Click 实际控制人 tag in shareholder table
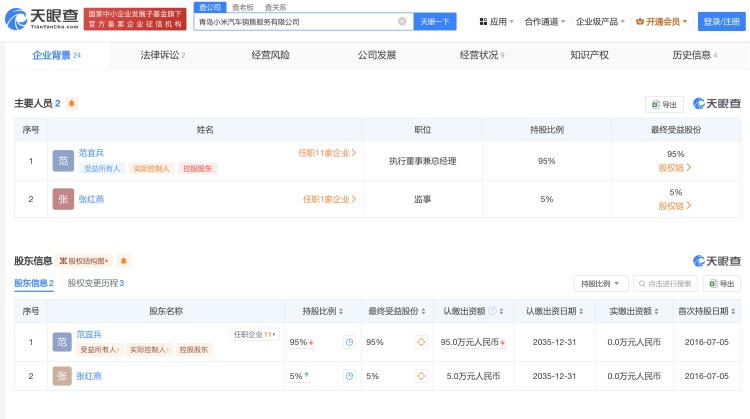 click(x=150, y=350)
